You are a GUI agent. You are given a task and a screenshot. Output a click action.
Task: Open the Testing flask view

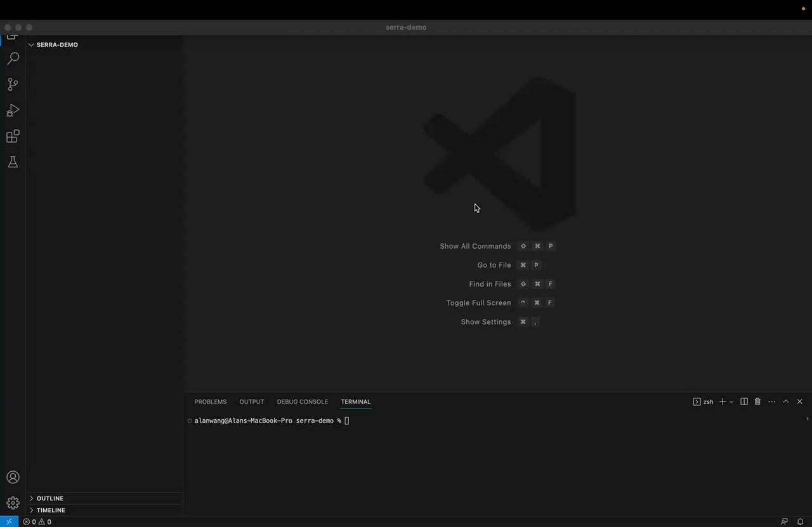coord(13,162)
